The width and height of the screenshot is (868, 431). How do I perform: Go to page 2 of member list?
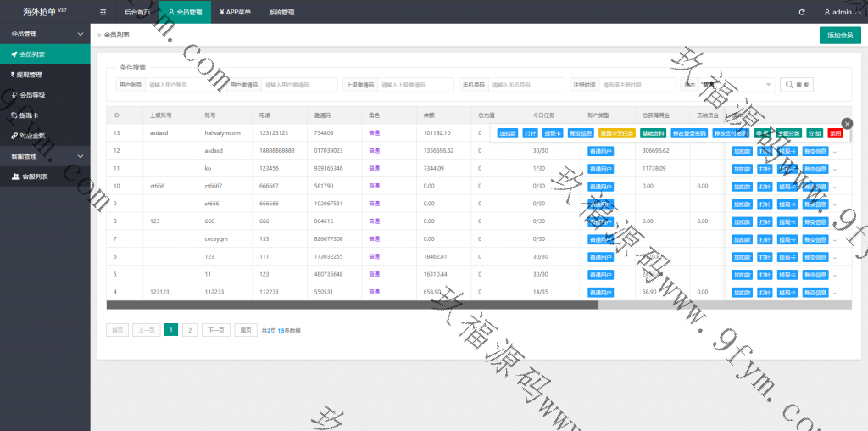tap(190, 330)
